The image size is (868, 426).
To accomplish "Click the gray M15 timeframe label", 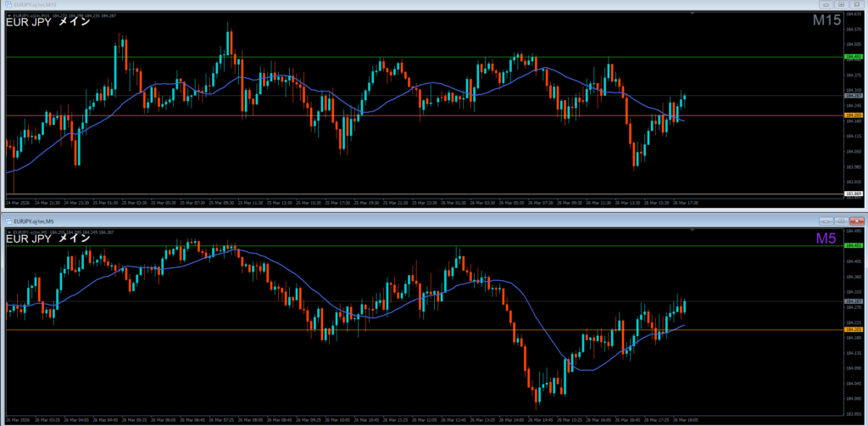I will [826, 20].
